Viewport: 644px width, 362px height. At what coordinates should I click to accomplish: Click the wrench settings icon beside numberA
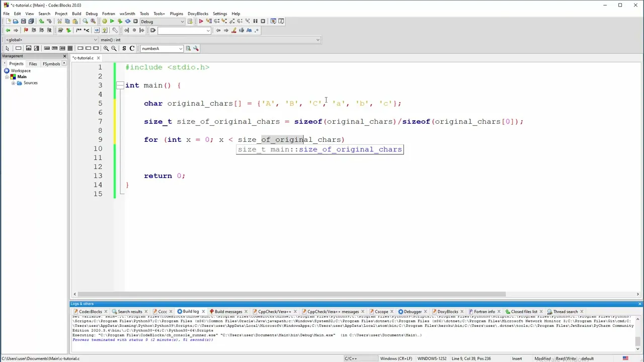coord(196,48)
